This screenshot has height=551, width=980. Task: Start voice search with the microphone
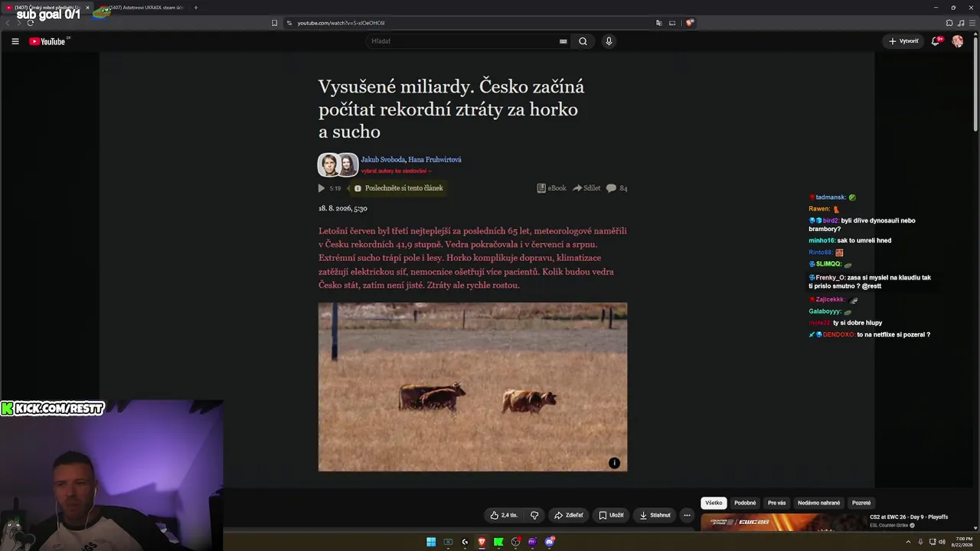pos(609,41)
